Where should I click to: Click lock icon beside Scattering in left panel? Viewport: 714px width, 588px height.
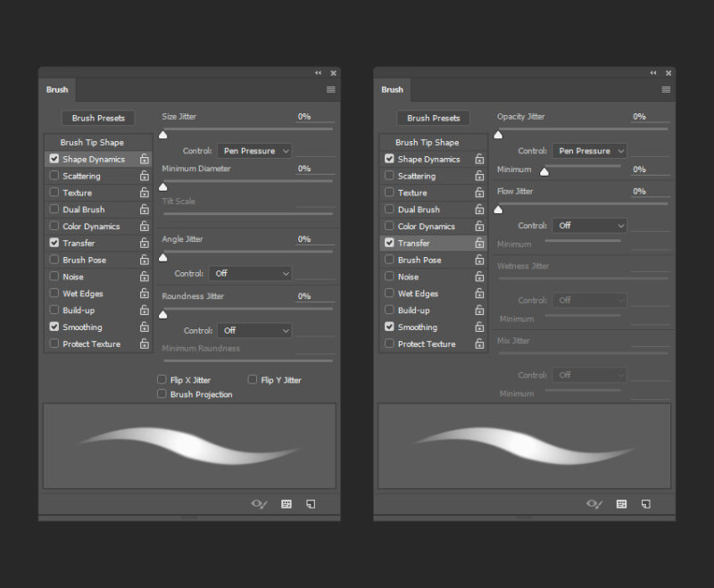pyautogui.click(x=145, y=177)
